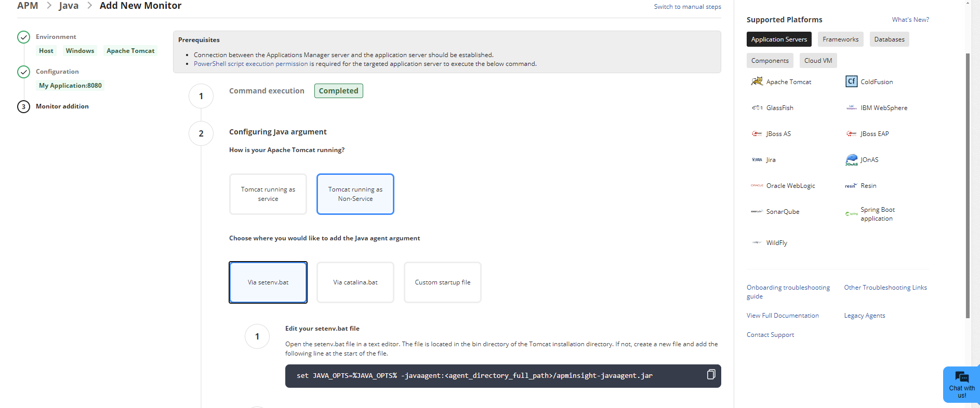Open the Legacy Agents link
This screenshot has width=980, height=408.
pos(865,316)
